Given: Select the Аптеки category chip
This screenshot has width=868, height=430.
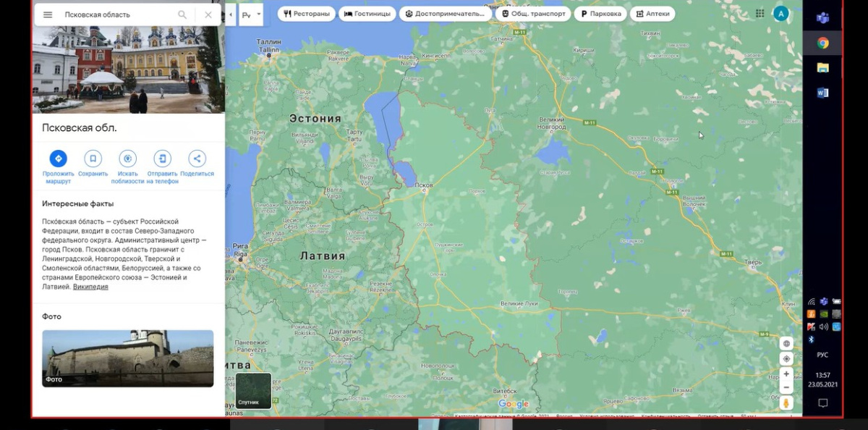Looking at the screenshot, I should pyautogui.click(x=652, y=13).
